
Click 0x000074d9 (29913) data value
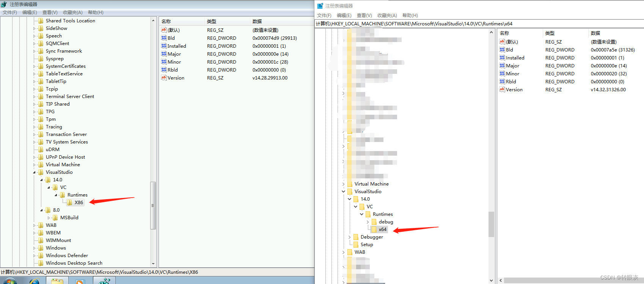(x=275, y=38)
